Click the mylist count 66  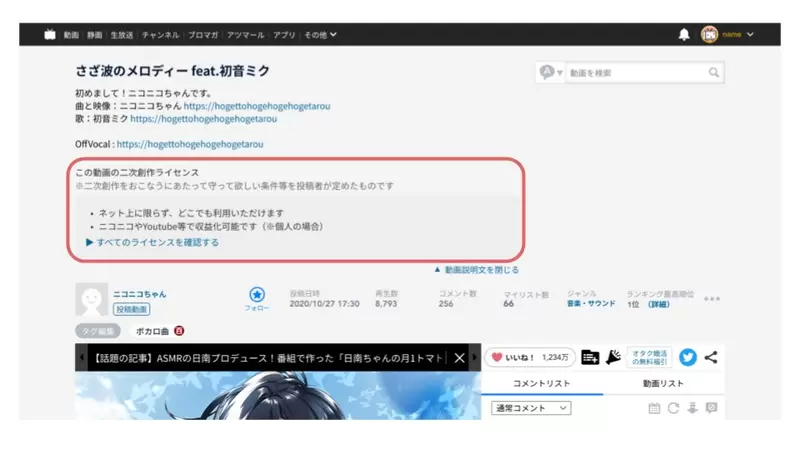tap(508, 304)
